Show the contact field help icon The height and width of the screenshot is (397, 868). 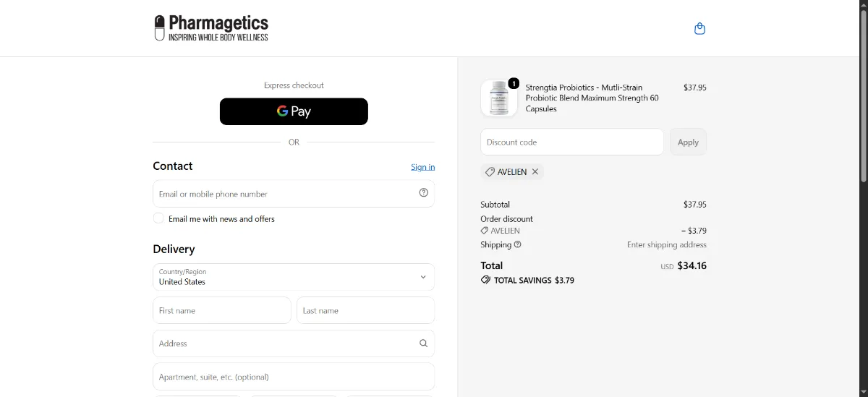424,192
